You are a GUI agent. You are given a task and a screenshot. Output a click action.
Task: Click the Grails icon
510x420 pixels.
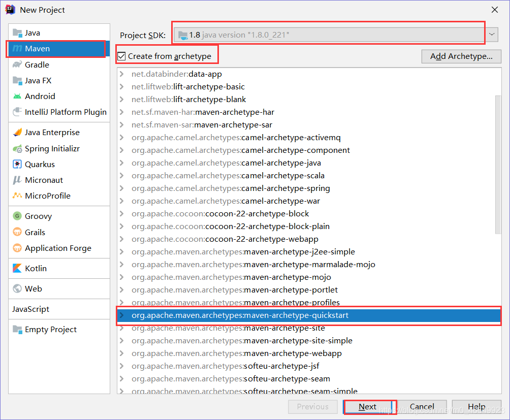click(17, 232)
